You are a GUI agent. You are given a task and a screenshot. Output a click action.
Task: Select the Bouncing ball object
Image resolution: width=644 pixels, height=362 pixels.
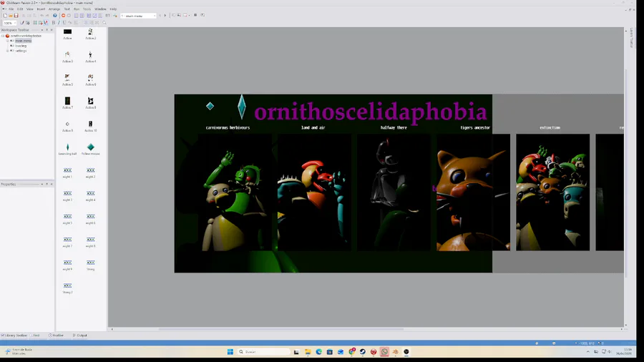click(67, 147)
